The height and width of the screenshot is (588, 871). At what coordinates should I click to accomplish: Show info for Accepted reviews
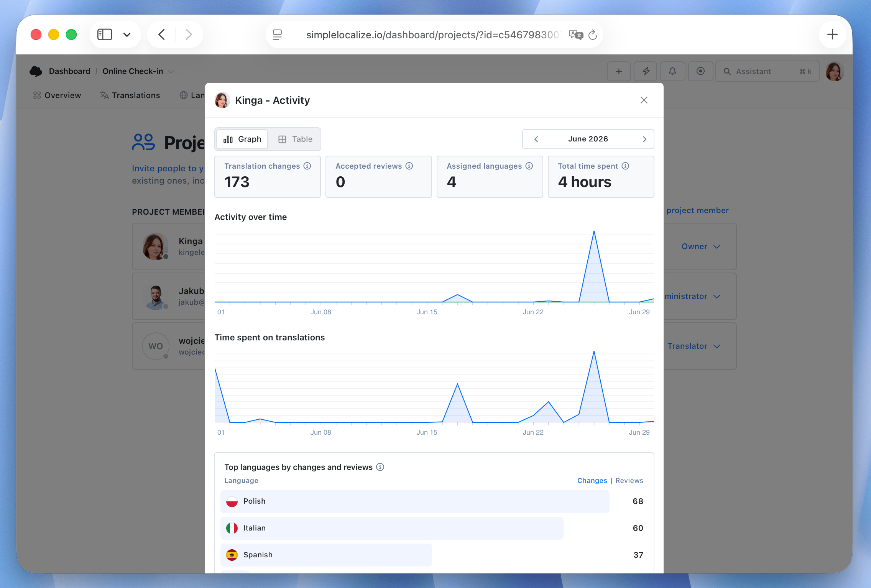409,166
